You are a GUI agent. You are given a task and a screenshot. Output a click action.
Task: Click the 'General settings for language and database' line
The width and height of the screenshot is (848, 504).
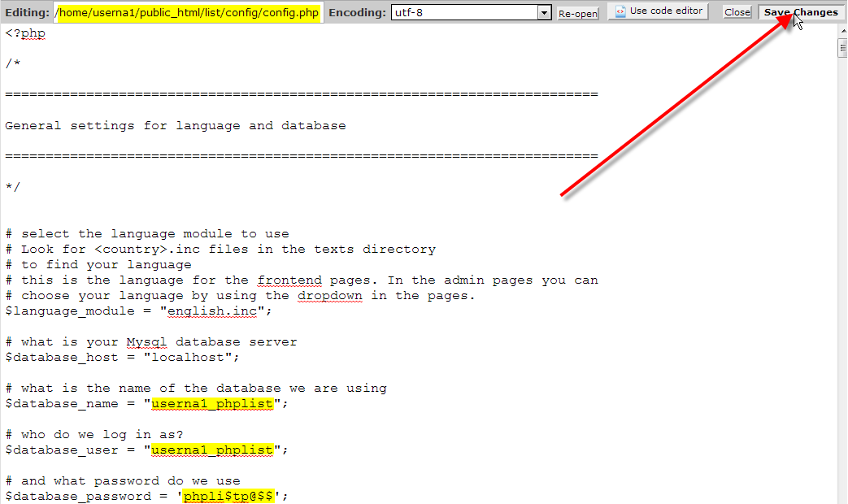tap(176, 125)
